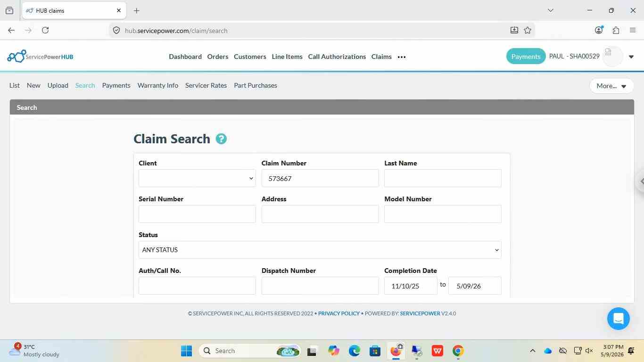The image size is (644, 362).
Task: Open the chat support bubble icon
Action: pyautogui.click(x=618, y=319)
